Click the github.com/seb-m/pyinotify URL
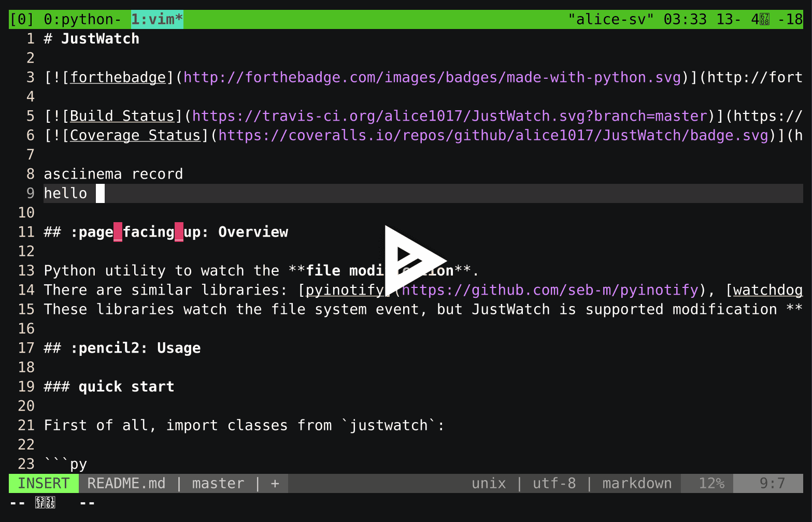Screen dimensions: 812x522 [x=550, y=289]
